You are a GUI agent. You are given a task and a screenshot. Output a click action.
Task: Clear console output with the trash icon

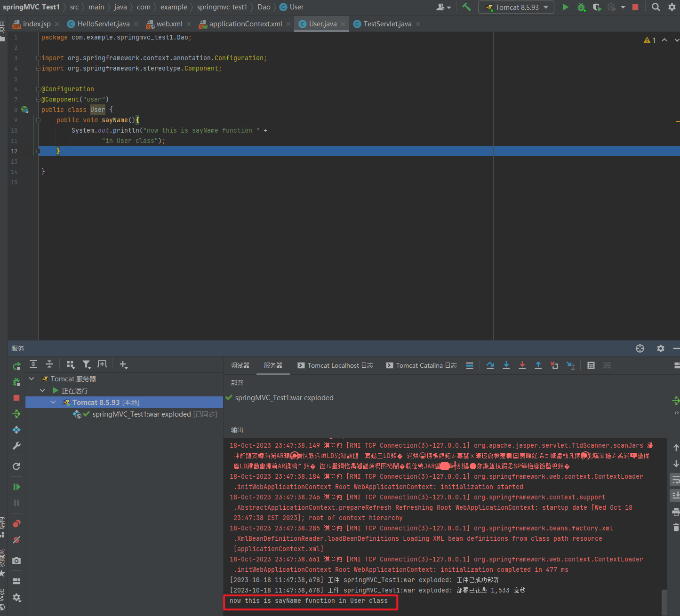coord(676,528)
